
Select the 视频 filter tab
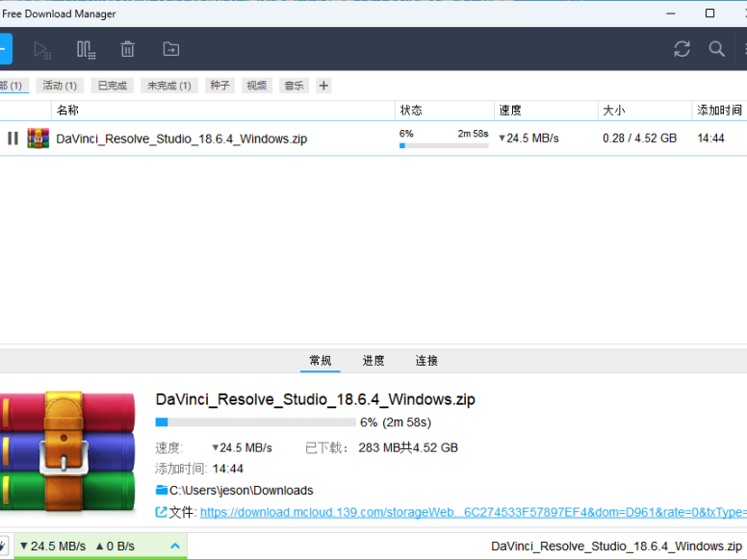point(257,86)
